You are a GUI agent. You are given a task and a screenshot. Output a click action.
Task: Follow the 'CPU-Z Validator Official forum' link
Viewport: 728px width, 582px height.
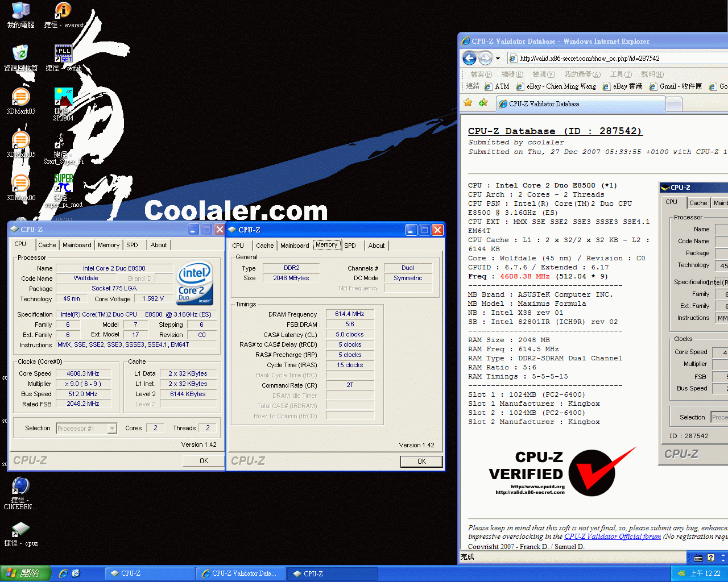click(613, 537)
